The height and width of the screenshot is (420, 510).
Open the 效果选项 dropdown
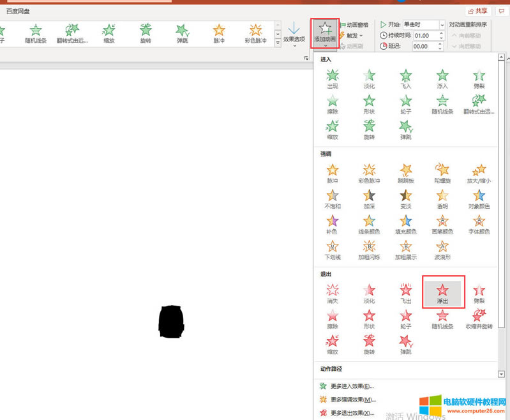294,34
